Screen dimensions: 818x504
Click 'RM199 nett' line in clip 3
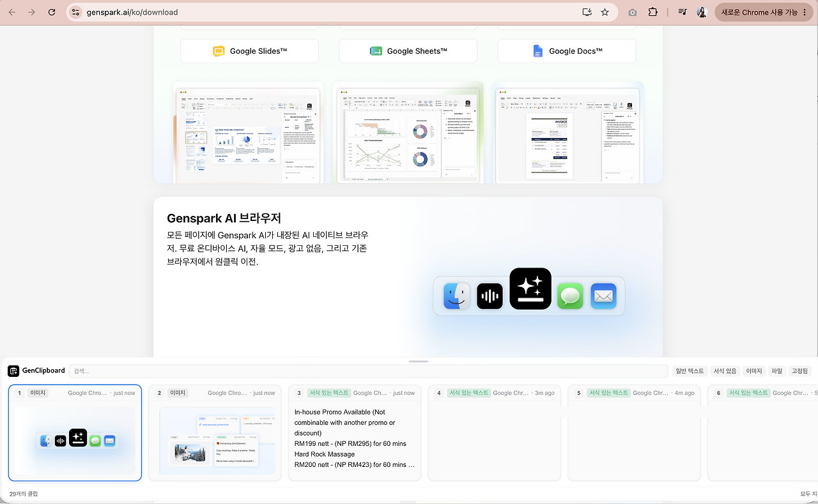pyautogui.click(x=350, y=443)
